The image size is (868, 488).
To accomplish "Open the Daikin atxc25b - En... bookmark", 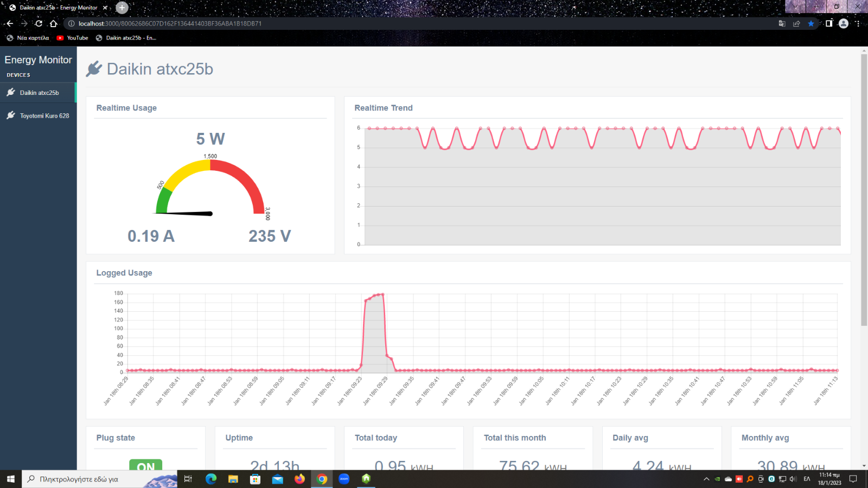I will coord(126,38).
